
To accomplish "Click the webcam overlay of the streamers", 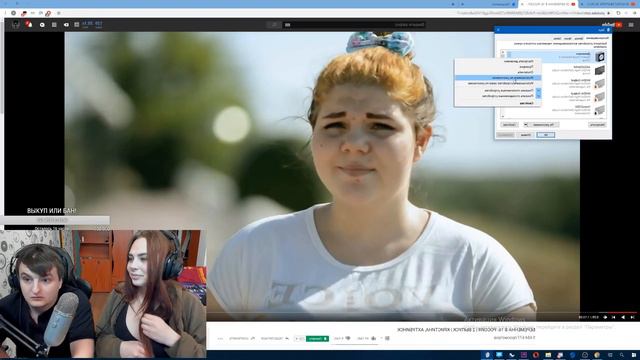I will click(x=103, y=294).
